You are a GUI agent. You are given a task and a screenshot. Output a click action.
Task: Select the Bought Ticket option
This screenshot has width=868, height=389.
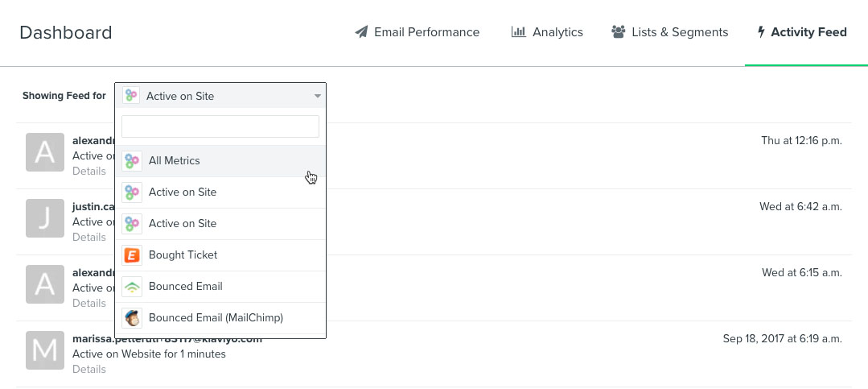coord(183,255)
